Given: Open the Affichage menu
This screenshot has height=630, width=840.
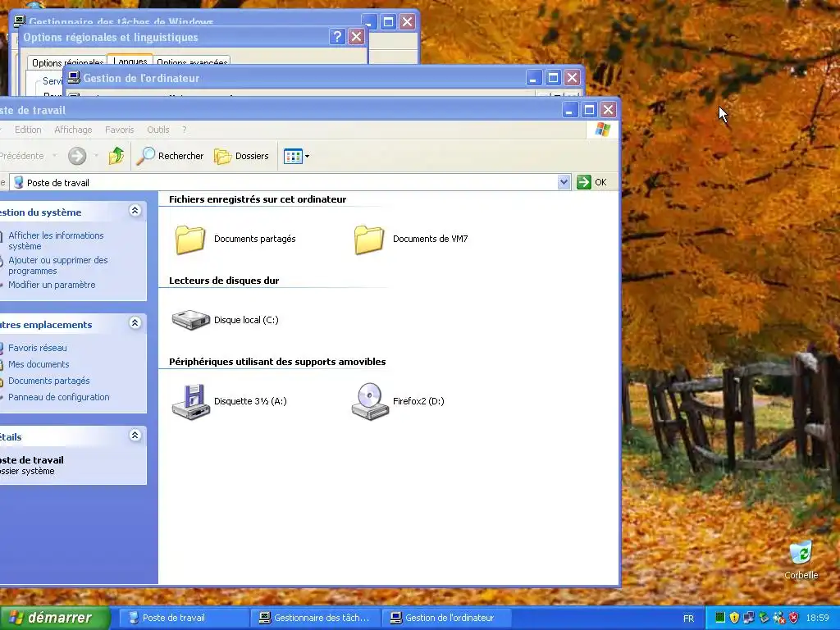Looking at the screenshot, I should (73, 130).
